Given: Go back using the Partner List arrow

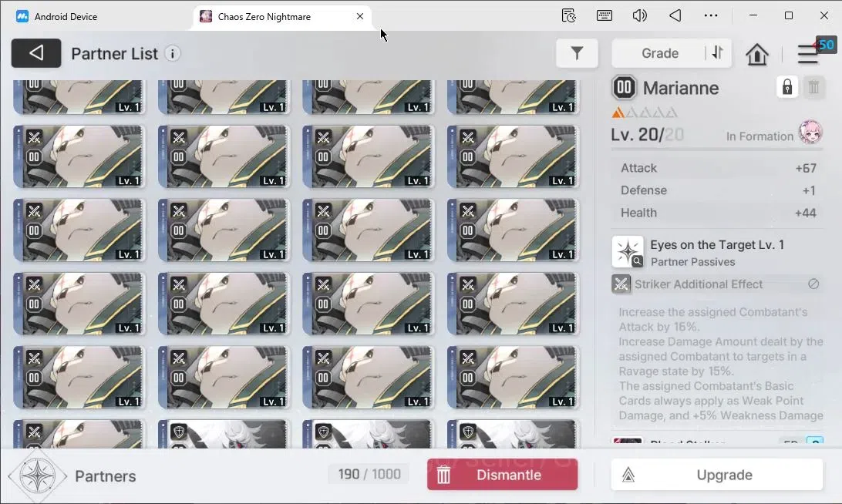Looking at the screenshot, I should point(36,53).
